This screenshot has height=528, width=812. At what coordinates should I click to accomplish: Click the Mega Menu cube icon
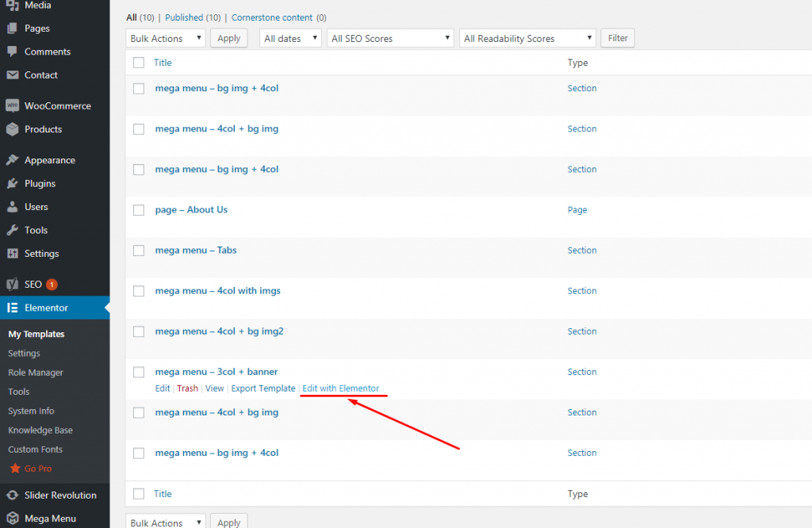click(x=13, y=518)
